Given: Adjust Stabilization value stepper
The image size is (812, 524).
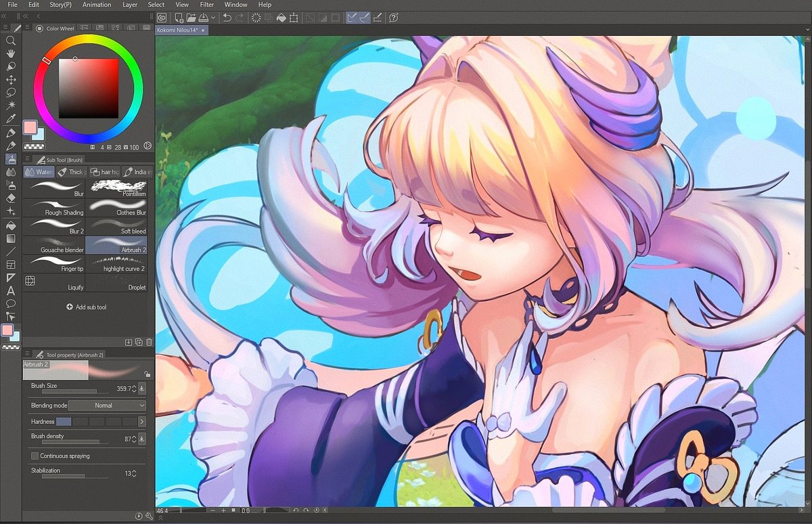Looking at the screenshot, I should pos(134,473).
